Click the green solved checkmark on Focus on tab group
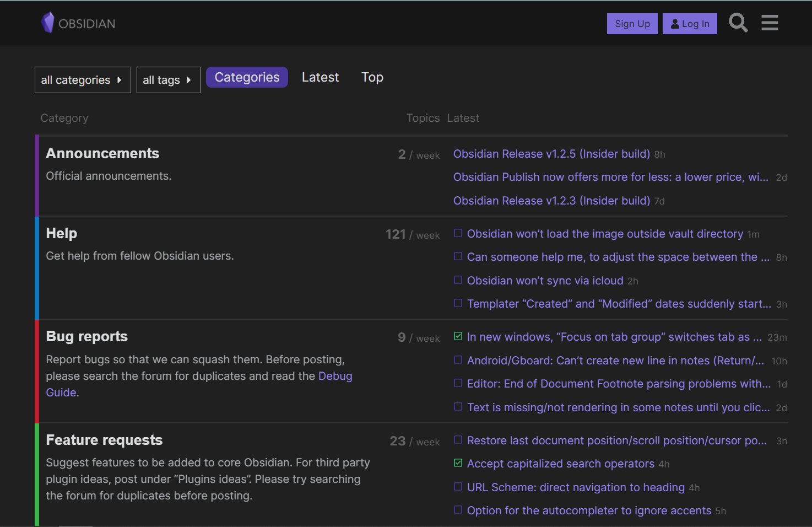Screen dimensions: 812x527 [458, 336]
